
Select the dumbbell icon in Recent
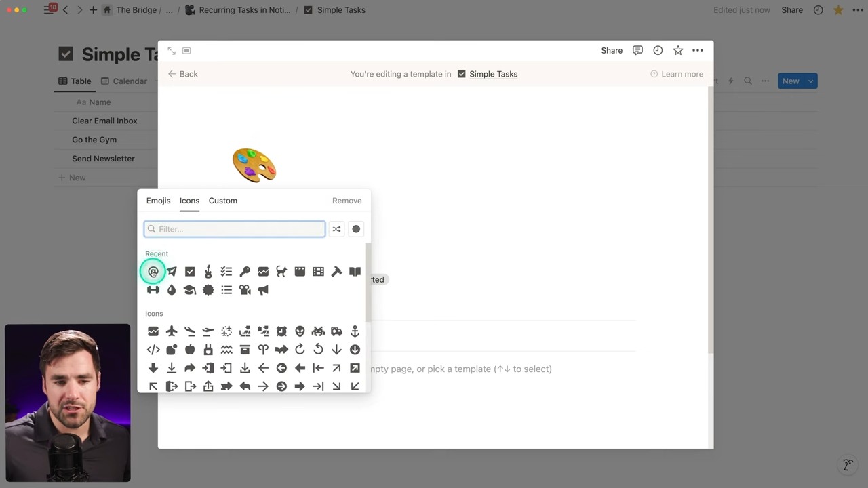(153, 290)
